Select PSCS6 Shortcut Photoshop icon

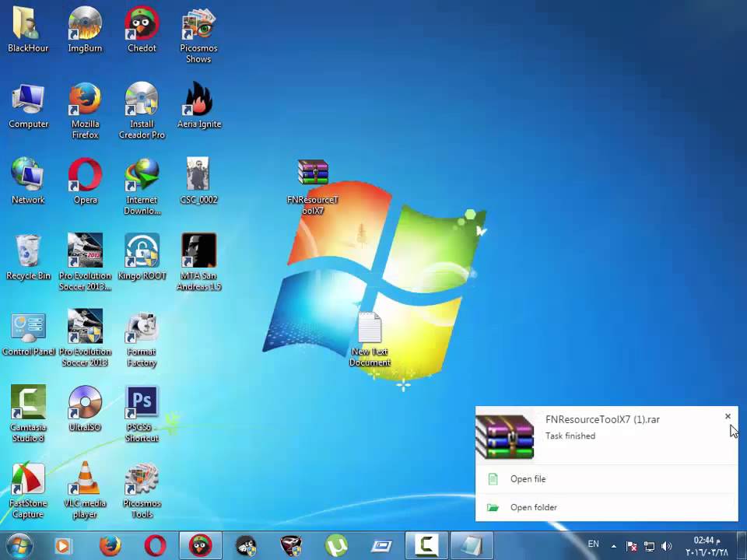click(142, 413)
